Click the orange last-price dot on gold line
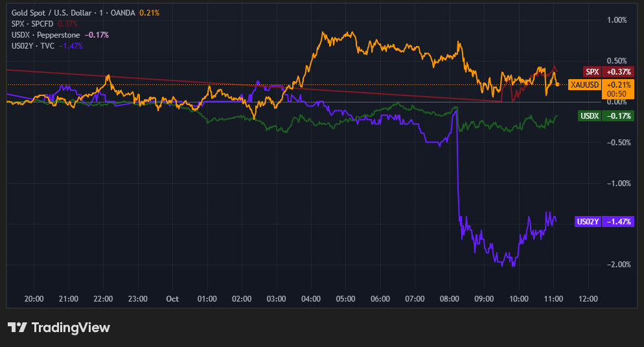 tap(557, 84)
